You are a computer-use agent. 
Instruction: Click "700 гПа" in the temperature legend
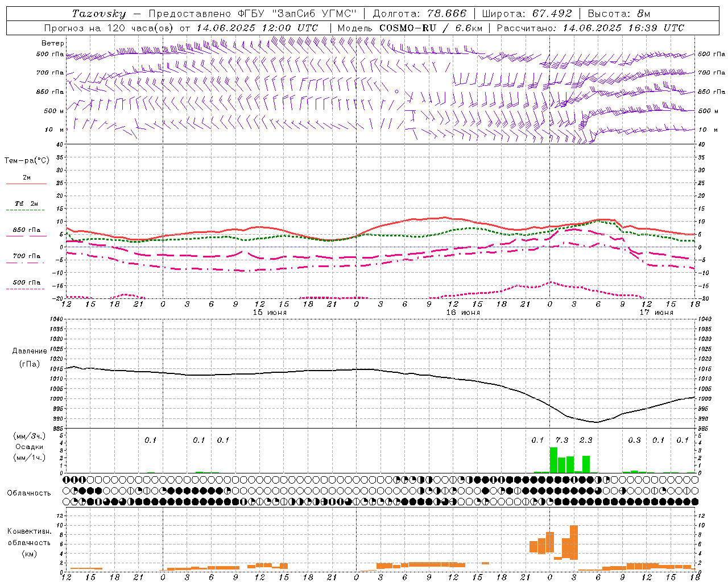[x=27, y=256]
